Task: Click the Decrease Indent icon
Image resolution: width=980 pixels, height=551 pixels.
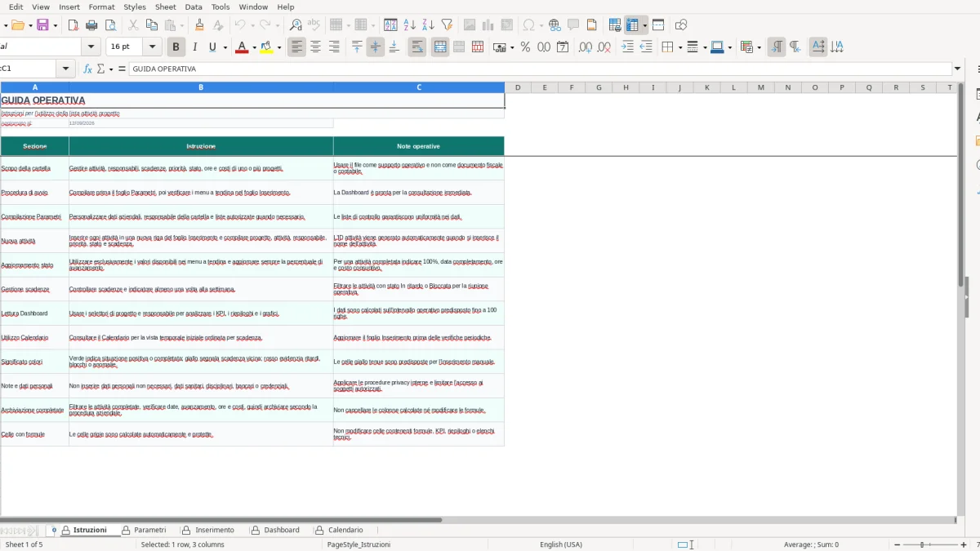Action: coord(646,47)
